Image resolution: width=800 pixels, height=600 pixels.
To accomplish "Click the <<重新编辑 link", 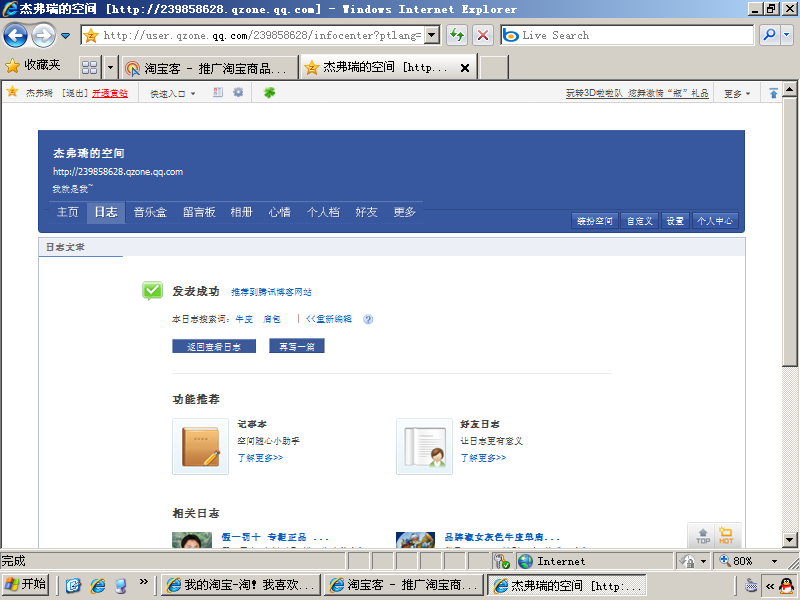I will coord(329,319).
